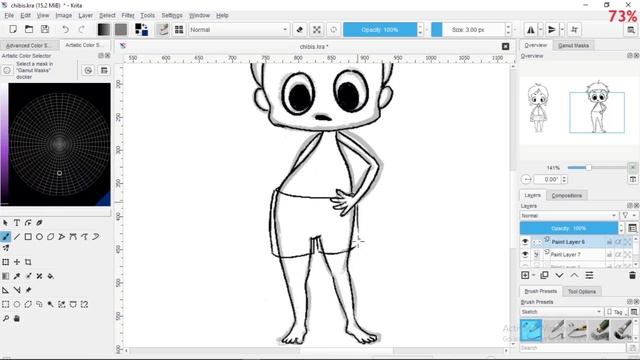Select the Polyline tool
Image resolution: width=640 pixels, height=360 pixels.
[62, 237]
